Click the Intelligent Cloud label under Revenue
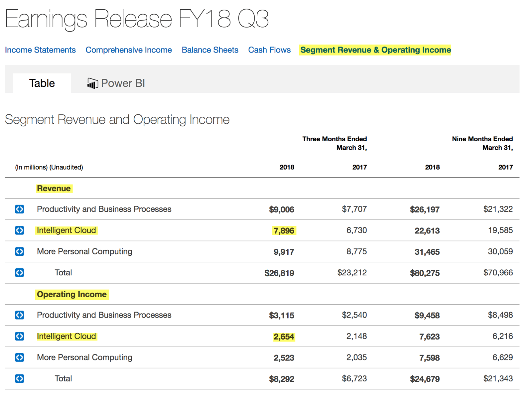The height and width of the screenshot is (413, 532). tap(66, 230)
